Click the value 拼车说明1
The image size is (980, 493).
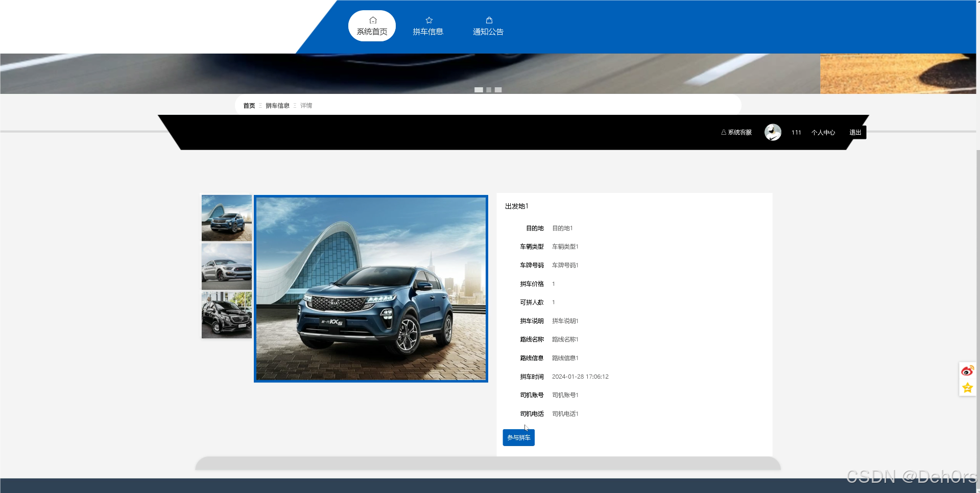565,321
